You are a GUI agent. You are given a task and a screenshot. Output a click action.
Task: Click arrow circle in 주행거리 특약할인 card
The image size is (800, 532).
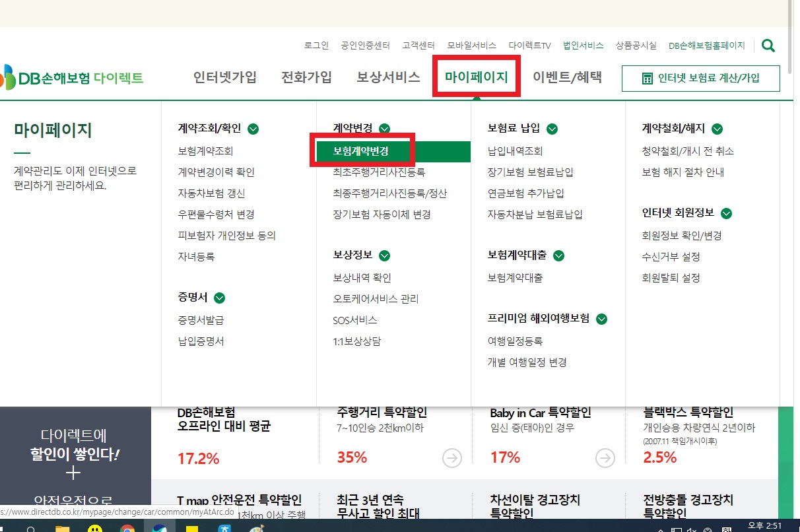[452, 458]
